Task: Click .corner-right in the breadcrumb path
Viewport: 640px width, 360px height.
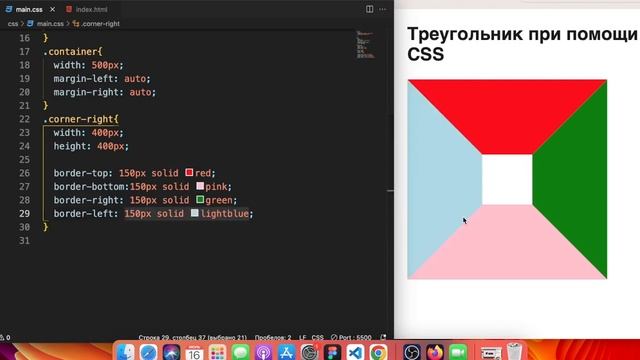Action: pos(100,24)
